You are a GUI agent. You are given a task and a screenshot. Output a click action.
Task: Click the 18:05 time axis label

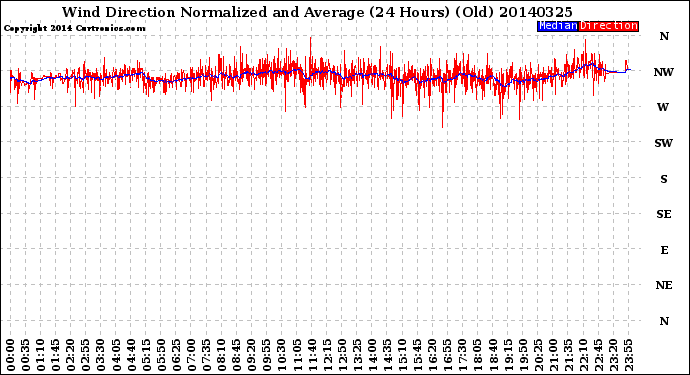[x=478, y=355]
